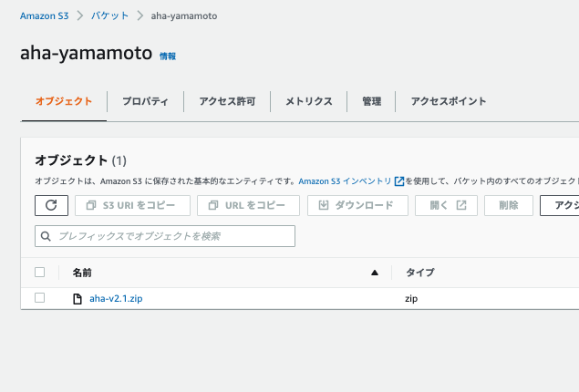This screenshot has height=392, width=579.
Task: Click the S3 URI をコピー button
Action: [x=132, y=205]
